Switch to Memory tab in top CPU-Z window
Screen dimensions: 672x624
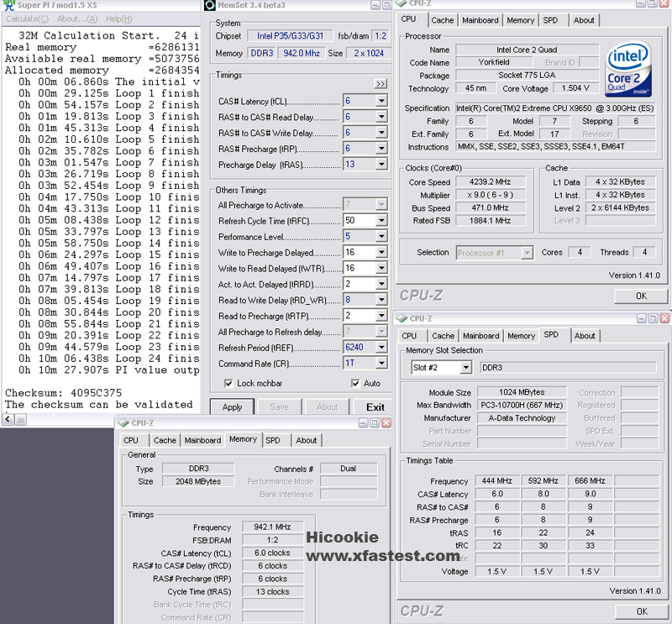pyautogui.click(x=520, y=20)
